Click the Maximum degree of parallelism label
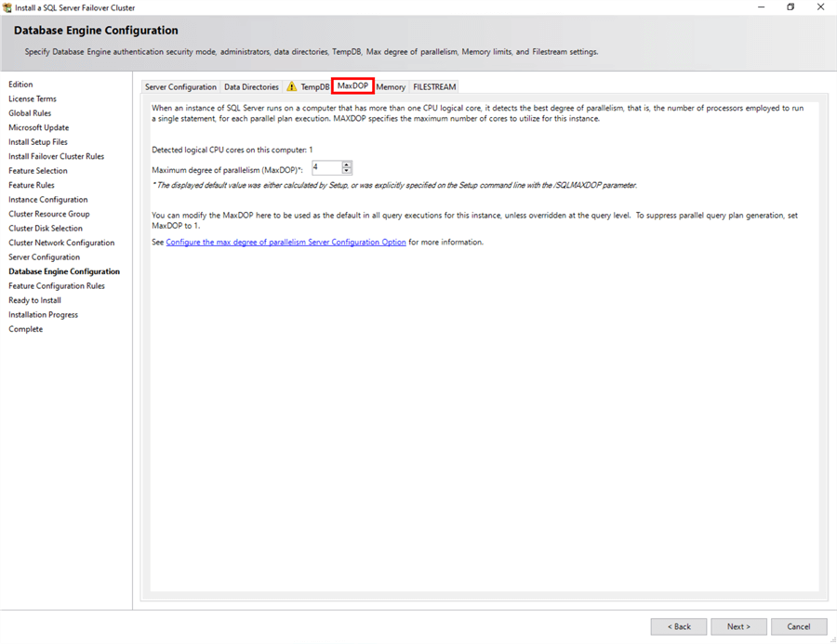 pos(228,170)
